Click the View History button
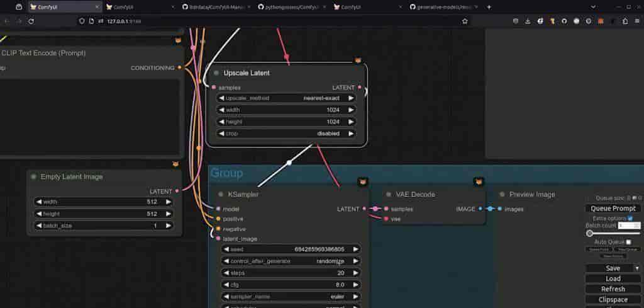Image resolution: width=644 pixels, height=308 pixels. click(x=613, y=256)
